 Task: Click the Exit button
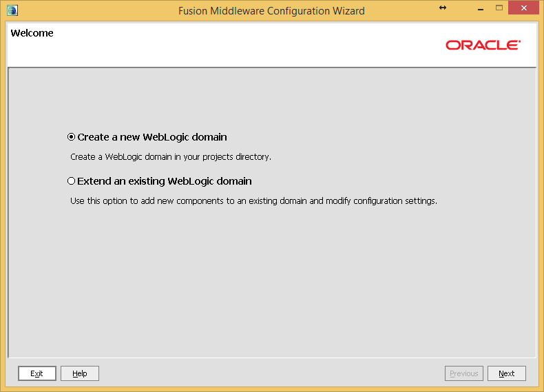point(37,373)
